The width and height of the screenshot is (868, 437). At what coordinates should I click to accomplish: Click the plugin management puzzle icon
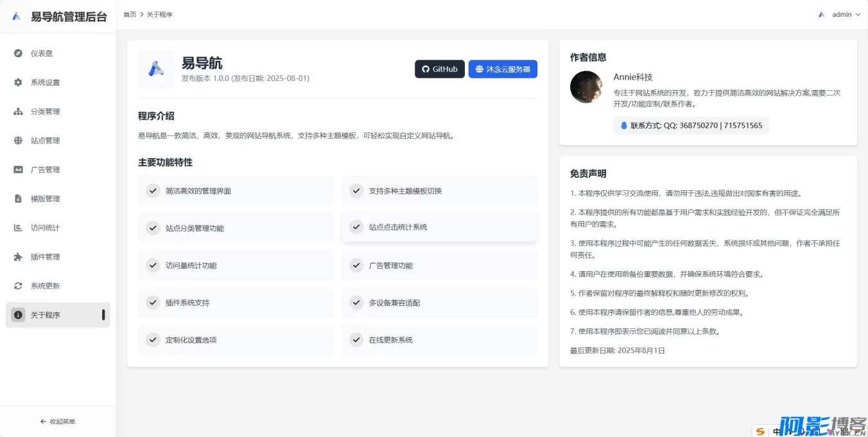[x=18, y=256]
